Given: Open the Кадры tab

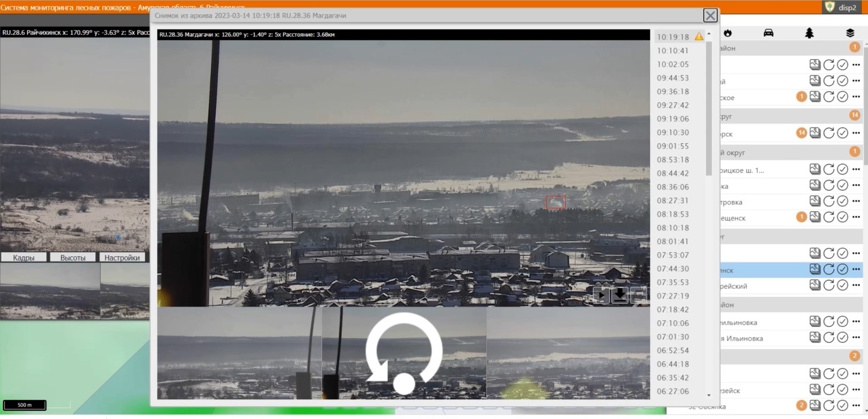Looking at the screenshot, I should (24, 258).
